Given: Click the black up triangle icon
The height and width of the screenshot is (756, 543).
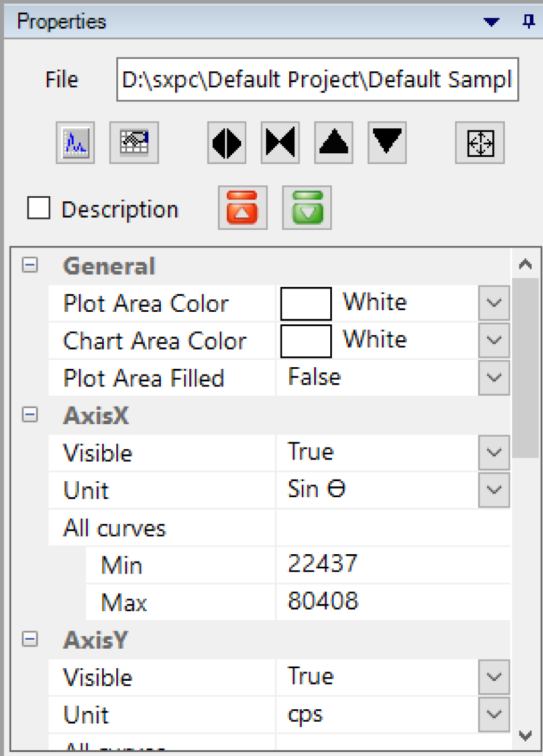Looking at the screenshot, I should coord(334,143).
